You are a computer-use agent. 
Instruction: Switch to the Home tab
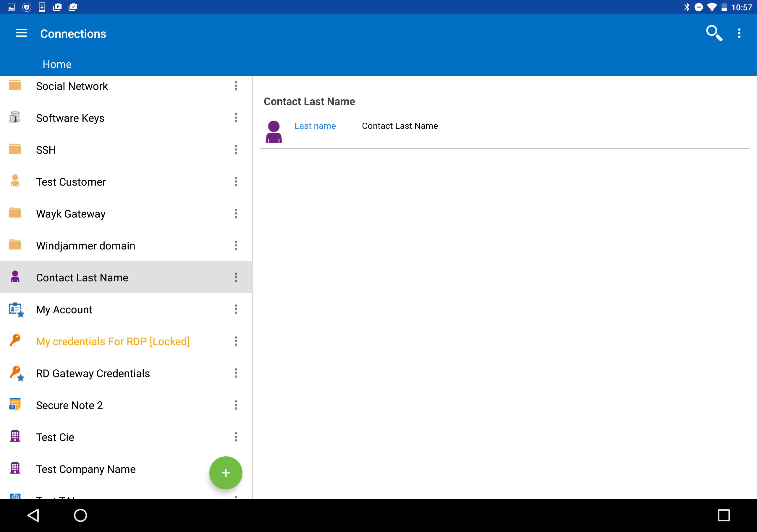pos(57,64)
